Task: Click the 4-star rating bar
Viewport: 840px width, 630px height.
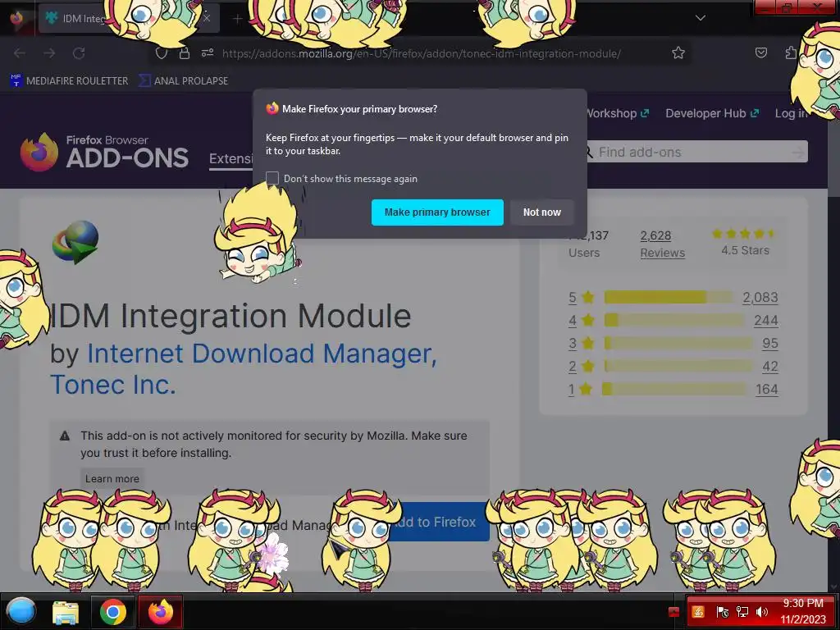Action: (674, 320)
